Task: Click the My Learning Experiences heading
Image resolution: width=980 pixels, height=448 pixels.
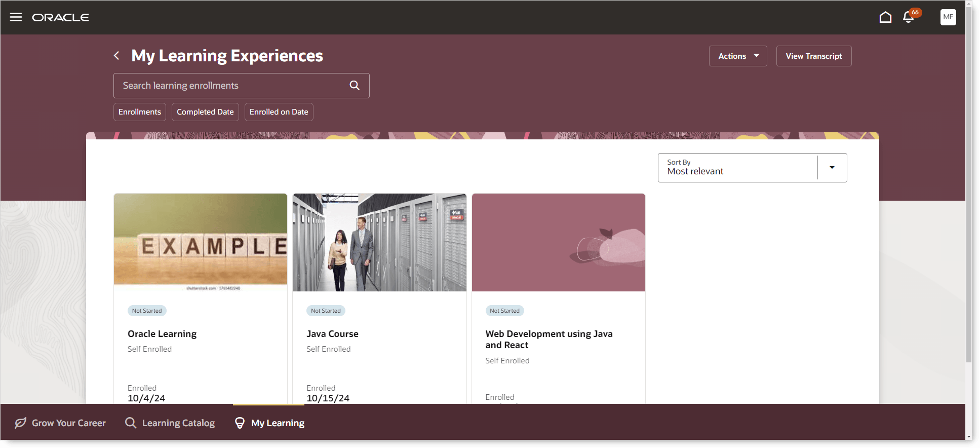Action: coord(227,56)
